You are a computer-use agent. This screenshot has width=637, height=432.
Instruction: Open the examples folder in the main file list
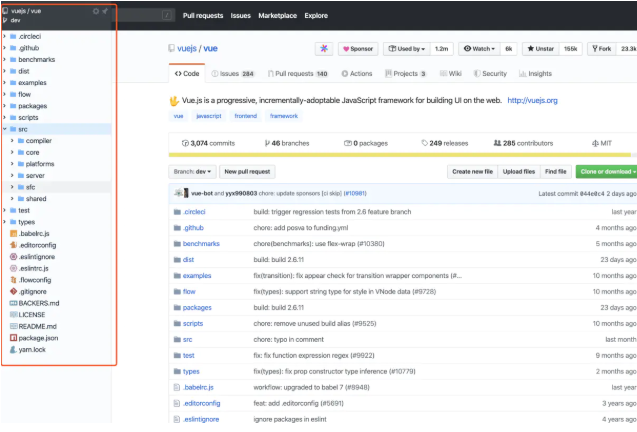(x=197, y=276)
